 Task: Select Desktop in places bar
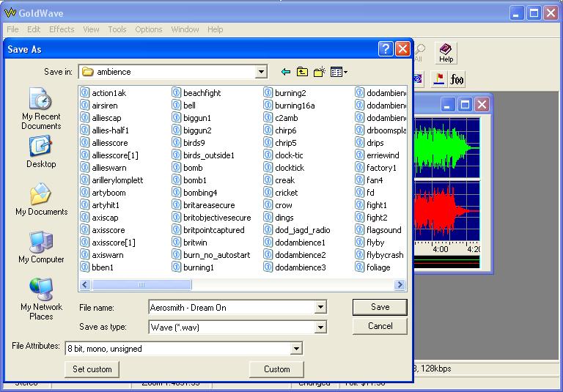pyautogui.click(x=41, y=152)
